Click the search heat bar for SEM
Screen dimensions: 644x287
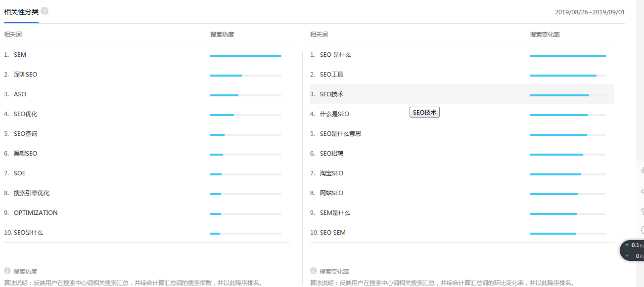click(x=245, y=56)
